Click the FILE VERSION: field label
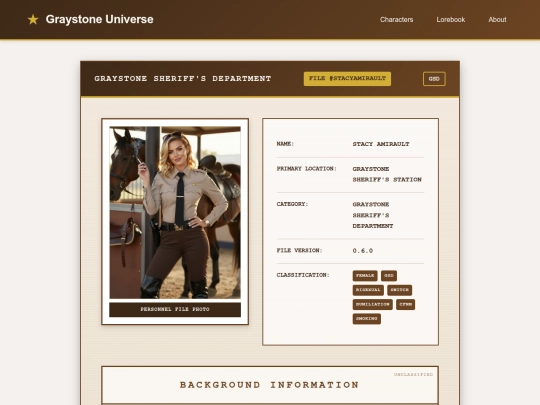540x405 pixels. [299, 250]
